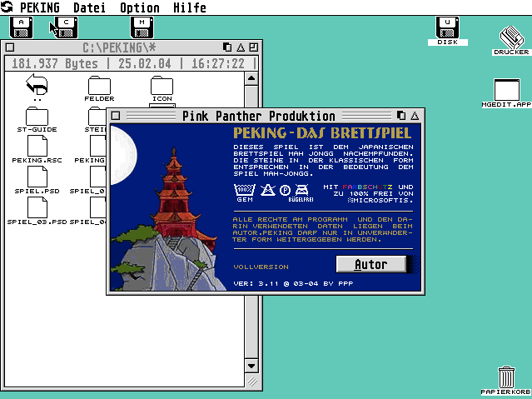532x399 pixels.
Task: Open the drive A floppy icon
Action: [x=21, y=27]
